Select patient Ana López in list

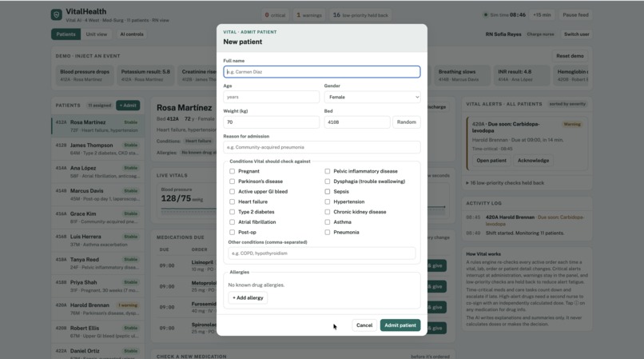point(97,172)
